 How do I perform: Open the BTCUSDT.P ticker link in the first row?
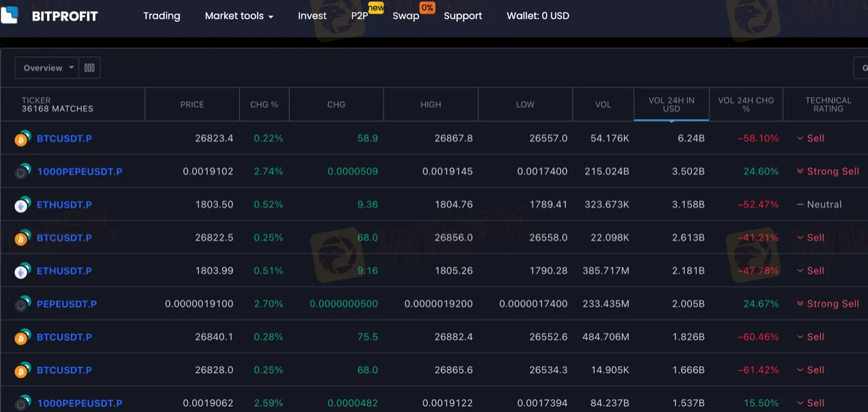tap(64, 138)
